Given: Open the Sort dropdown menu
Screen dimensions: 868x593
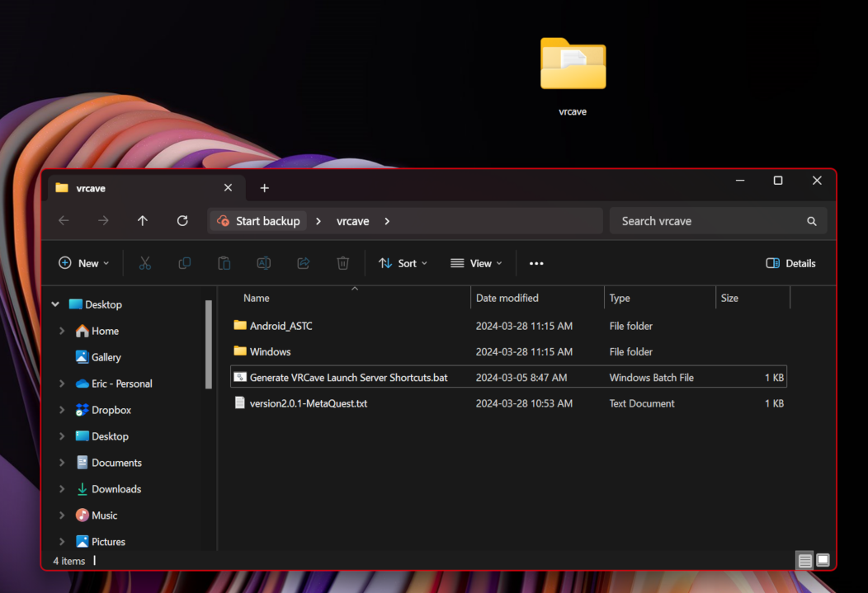Looking at the screenshot, I should [x=403, y=263].
